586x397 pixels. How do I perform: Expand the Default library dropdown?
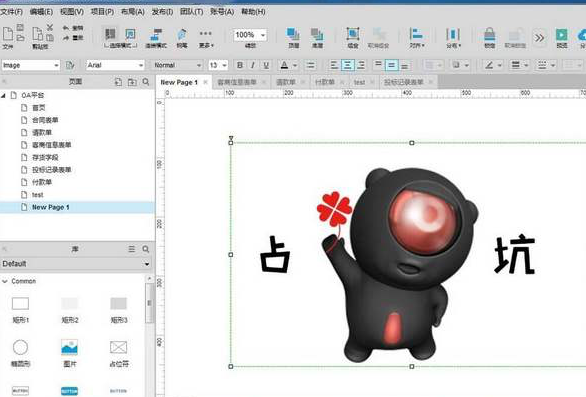tap(76, 264)
